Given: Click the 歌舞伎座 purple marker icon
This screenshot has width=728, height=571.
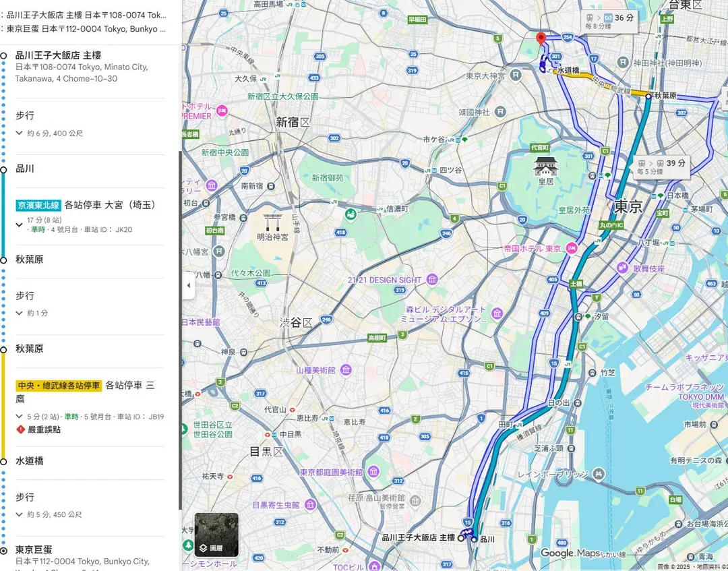Looking at the screenshot, I should [624, 268].
